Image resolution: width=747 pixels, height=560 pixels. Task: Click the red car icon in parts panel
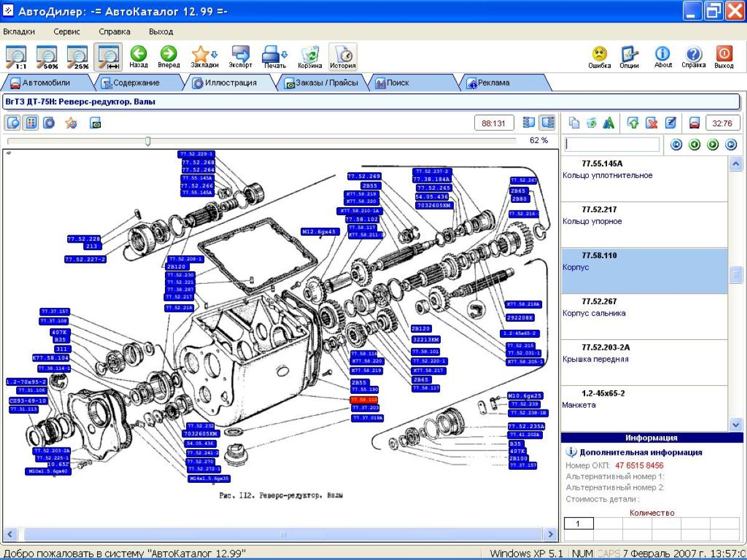695,123
